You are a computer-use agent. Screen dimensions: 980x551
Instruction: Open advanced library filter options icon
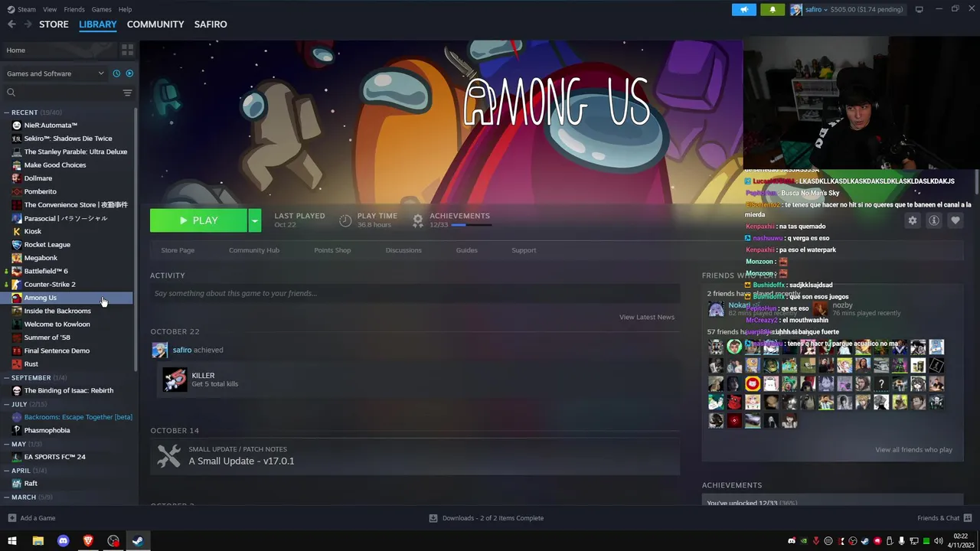[127, 93]
